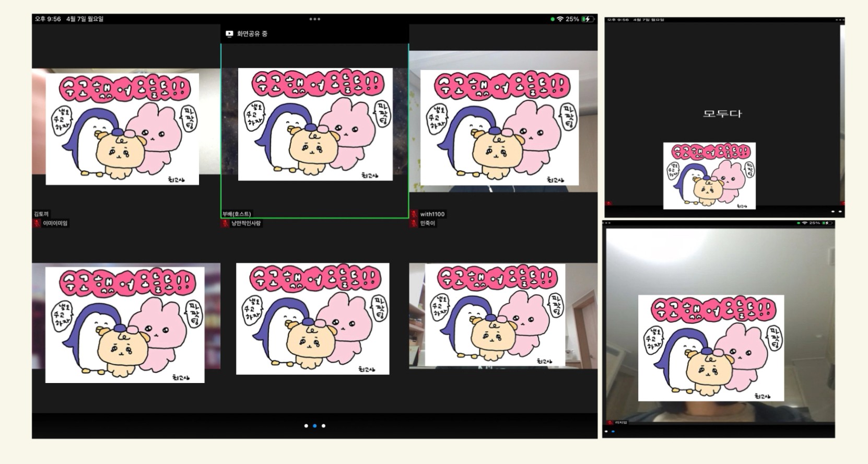Image resolution: width=868 pixels, height=464 pixels.
Task: Tap the blue page dot in the bottom-right window
Action: [613, 432]
